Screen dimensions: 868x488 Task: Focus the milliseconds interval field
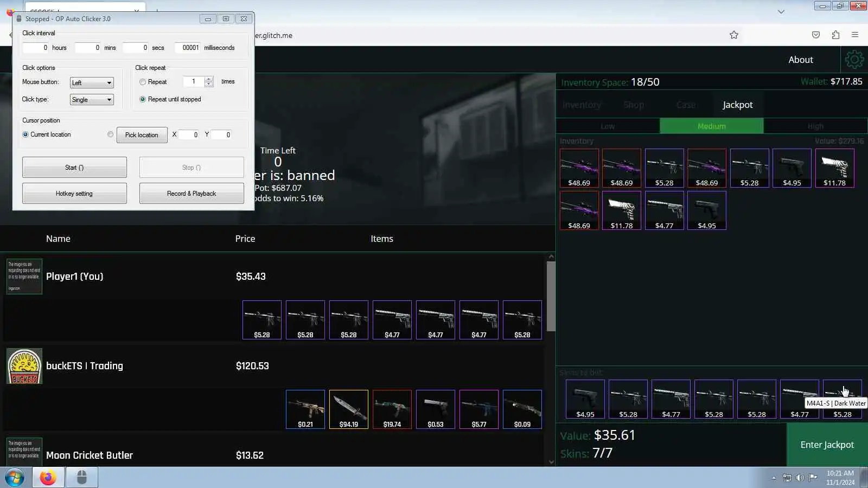(x=188, y=48)
